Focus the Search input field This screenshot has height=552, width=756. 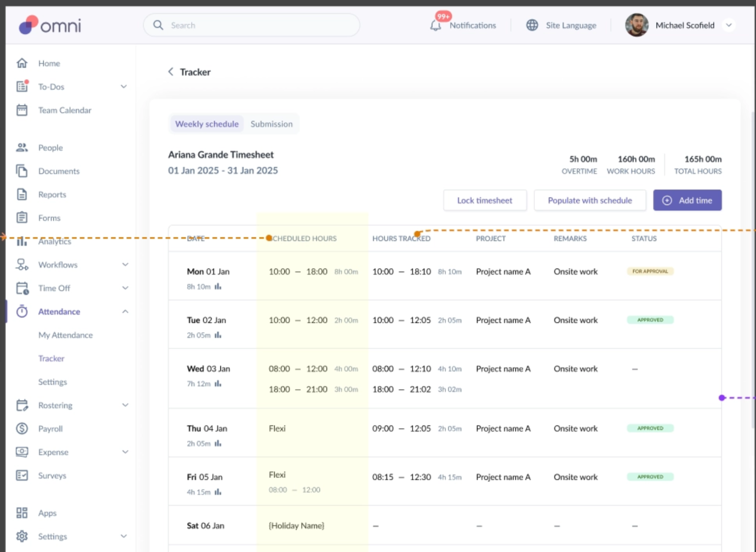[251, 25]
